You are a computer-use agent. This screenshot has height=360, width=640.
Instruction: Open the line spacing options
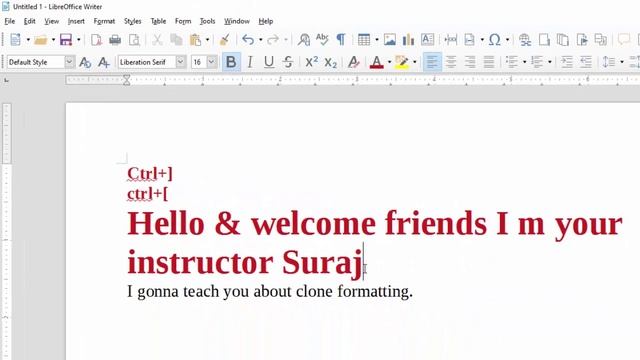pos(609,62)
